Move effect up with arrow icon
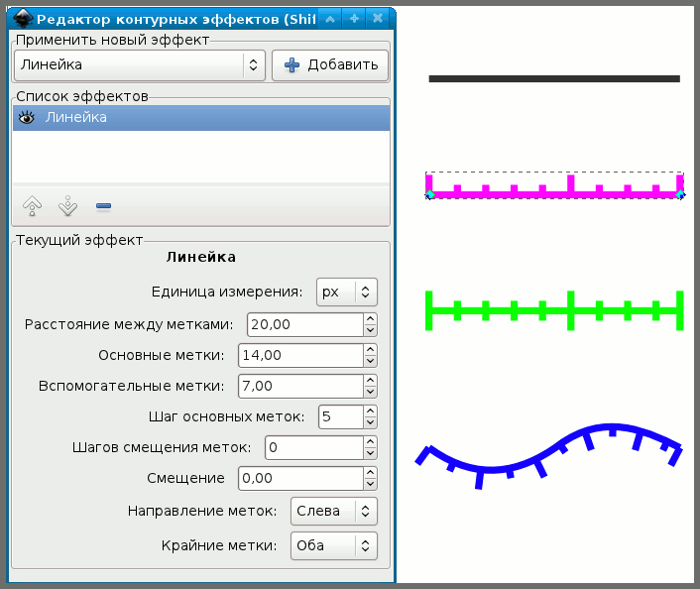 [x=32, y=206]
